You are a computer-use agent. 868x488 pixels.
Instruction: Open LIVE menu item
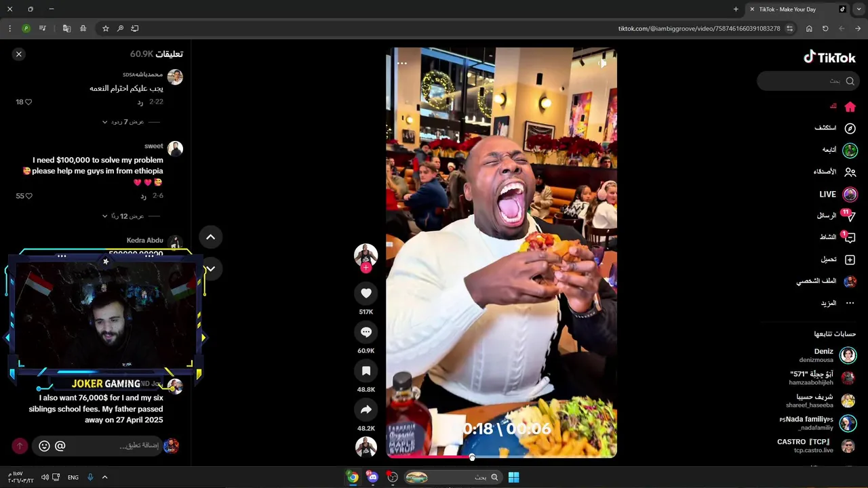click(x=838, y=195)
